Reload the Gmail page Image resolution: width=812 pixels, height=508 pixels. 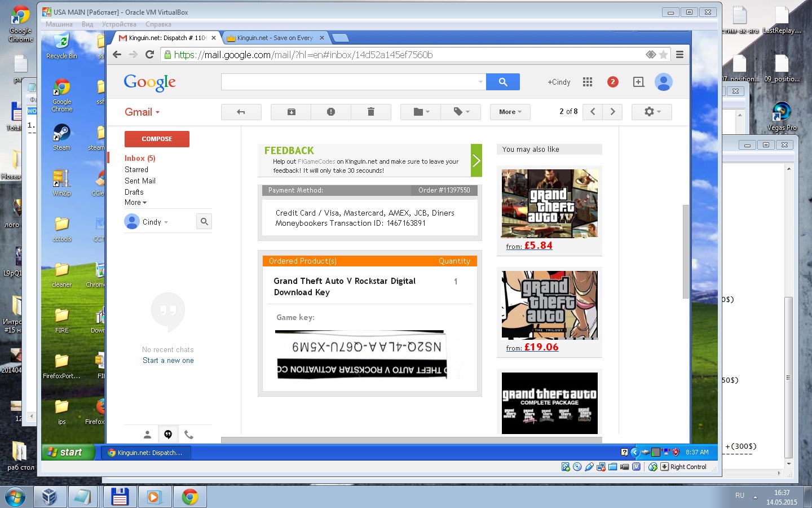149,55
